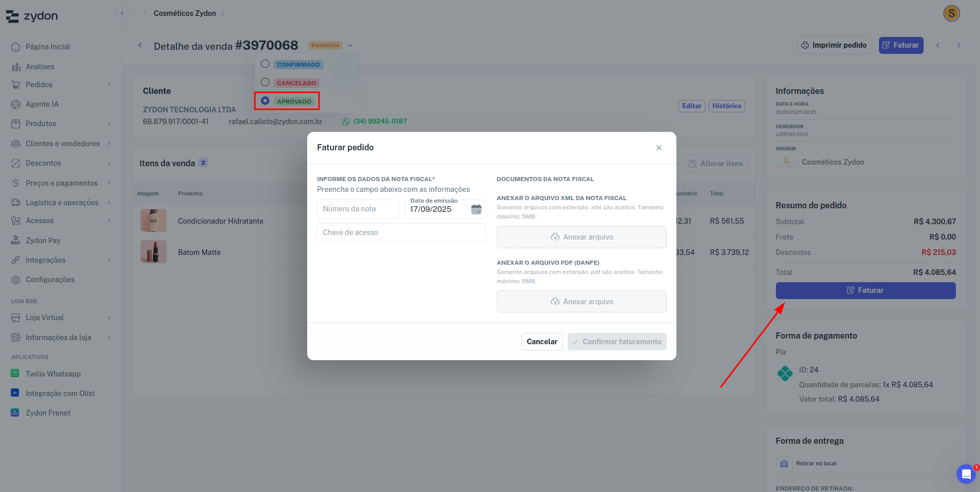980x492 pixels.
Task: Open Página Inicial home icon
Action: (16, 47)
